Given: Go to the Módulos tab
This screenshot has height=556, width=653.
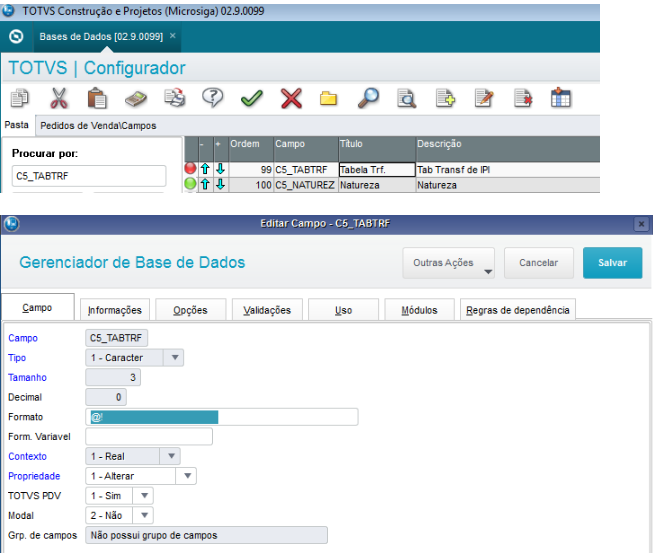Looking at the screenshot, I should 419,310.
